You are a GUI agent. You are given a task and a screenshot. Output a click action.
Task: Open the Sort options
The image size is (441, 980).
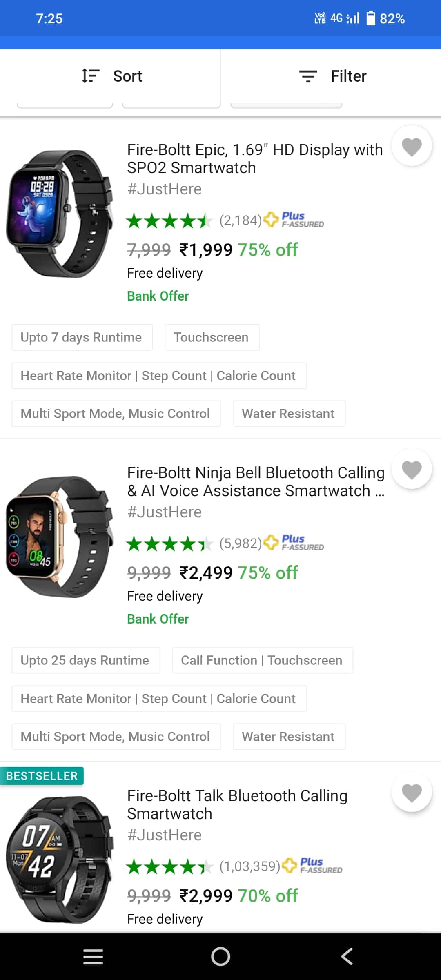(x=127, y=76)
